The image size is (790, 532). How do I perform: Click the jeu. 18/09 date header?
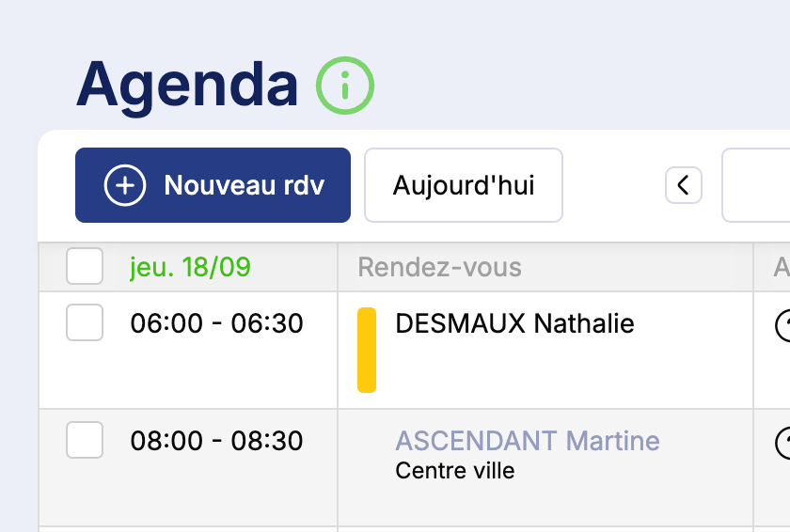pyautogui.click(x=191, y=268)
